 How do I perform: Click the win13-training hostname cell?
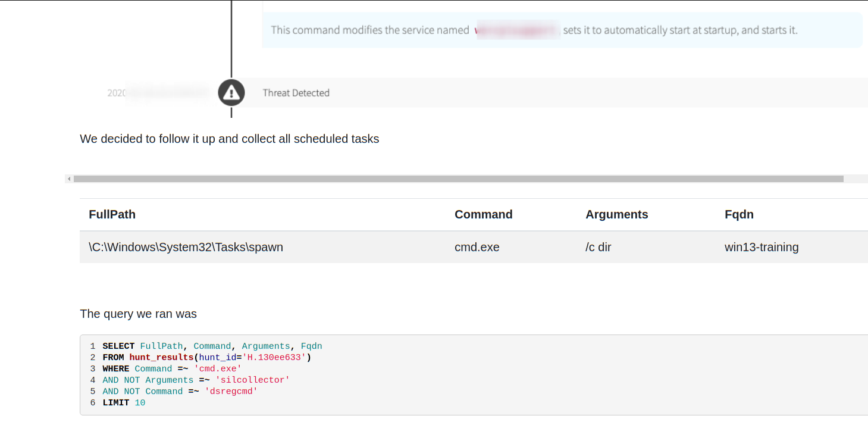click(x=761, y=247)
